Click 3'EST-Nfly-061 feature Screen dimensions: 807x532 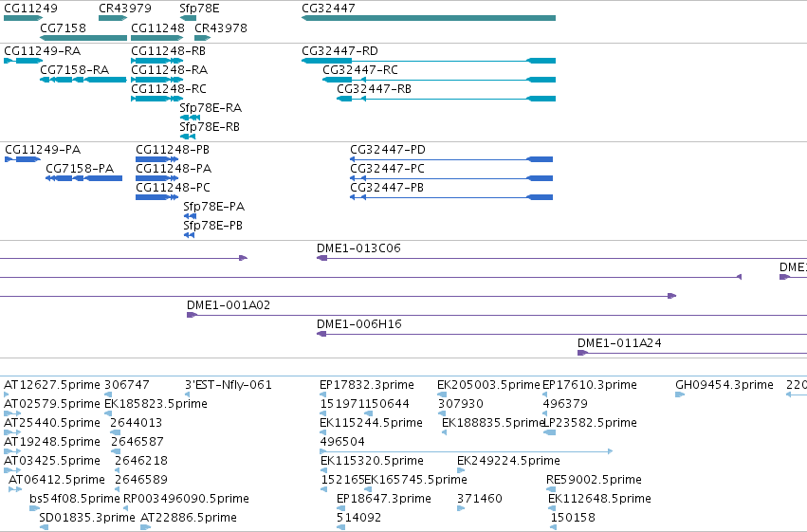(187, 394)
